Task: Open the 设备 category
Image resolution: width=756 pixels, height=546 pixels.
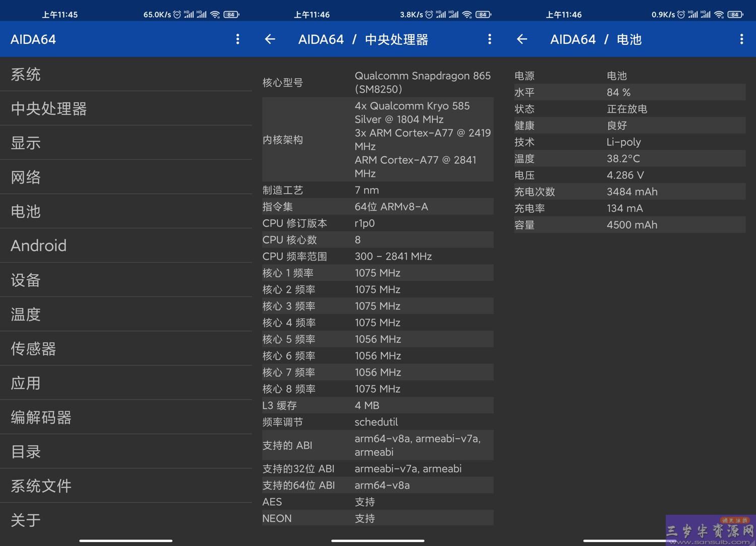Action: (126, 280)
